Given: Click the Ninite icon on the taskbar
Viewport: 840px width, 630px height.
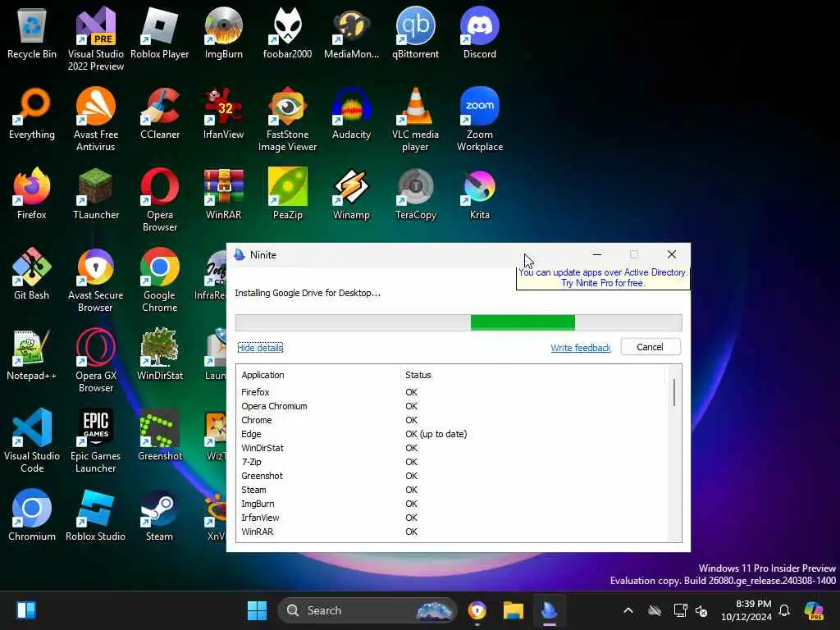Looking at the screenshot, I should pos(549,610).
